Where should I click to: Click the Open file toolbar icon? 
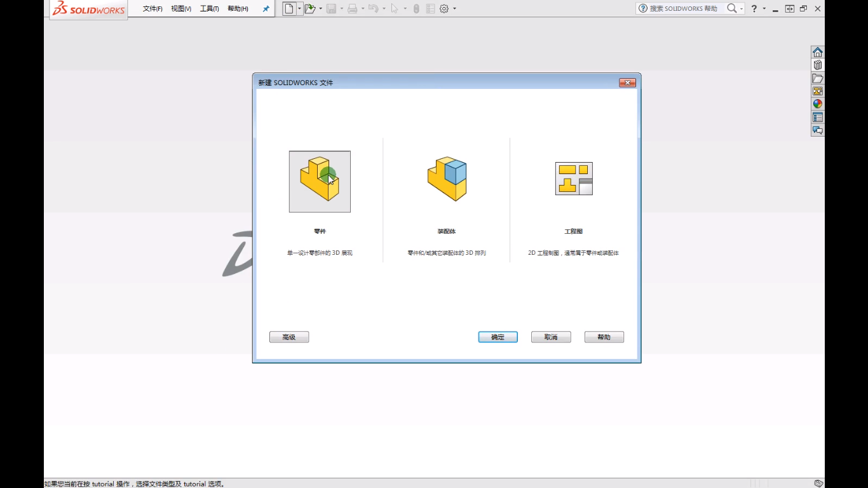pos(310,9)
